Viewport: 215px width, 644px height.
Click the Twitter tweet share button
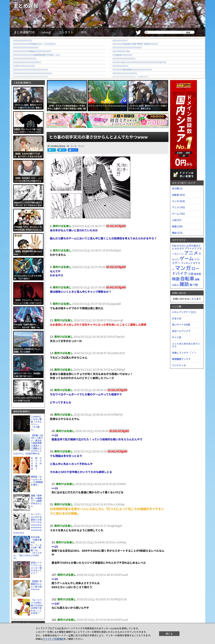[x=62, y=150]
